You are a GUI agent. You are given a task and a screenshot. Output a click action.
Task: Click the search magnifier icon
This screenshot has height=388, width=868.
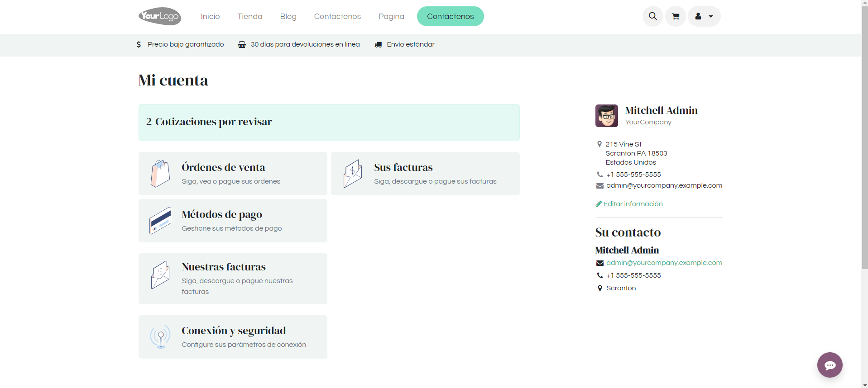click(652, 16)
